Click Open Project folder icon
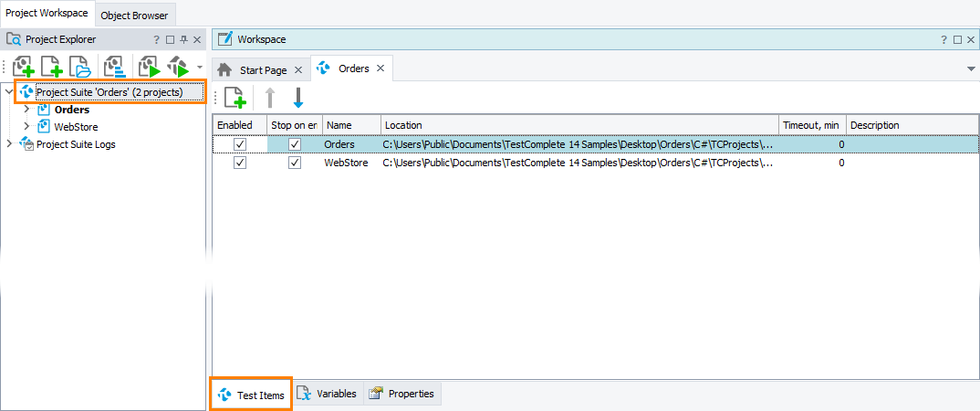The height and width of the screenshot is (411, 980). pos(80,66)
